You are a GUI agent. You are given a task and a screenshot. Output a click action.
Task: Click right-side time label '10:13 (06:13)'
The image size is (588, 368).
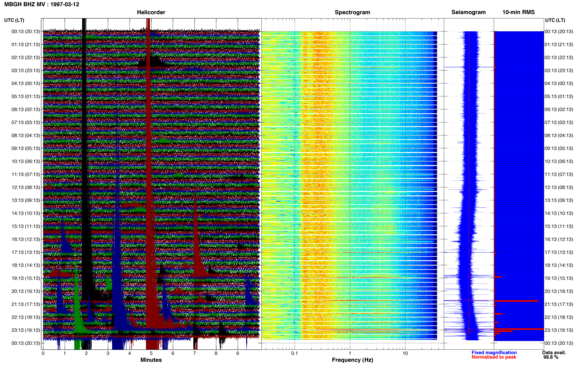[559, 161]
